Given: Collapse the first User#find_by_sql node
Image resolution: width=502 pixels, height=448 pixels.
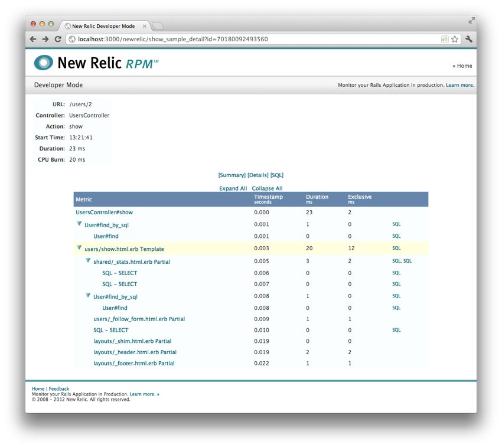Looking at the screenshot, I should pos(79,224).
